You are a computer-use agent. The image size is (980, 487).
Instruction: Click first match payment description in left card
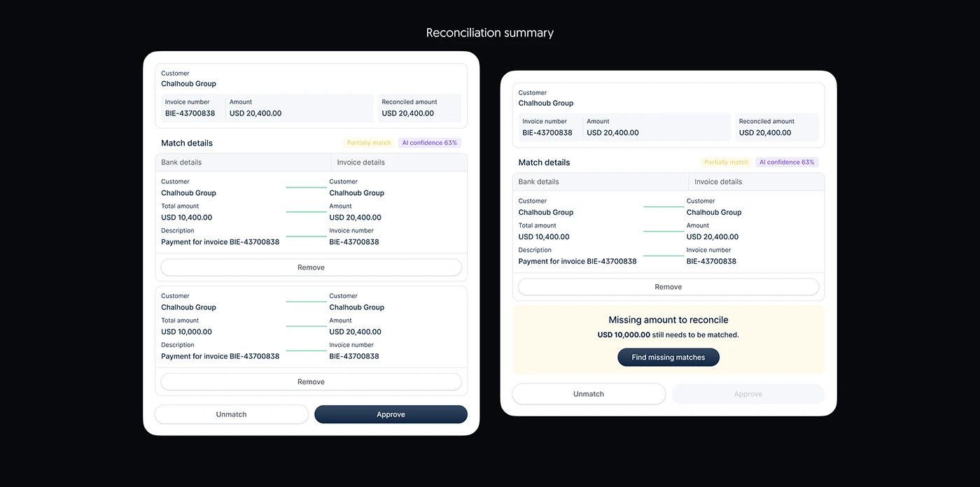tap(220, 242)
